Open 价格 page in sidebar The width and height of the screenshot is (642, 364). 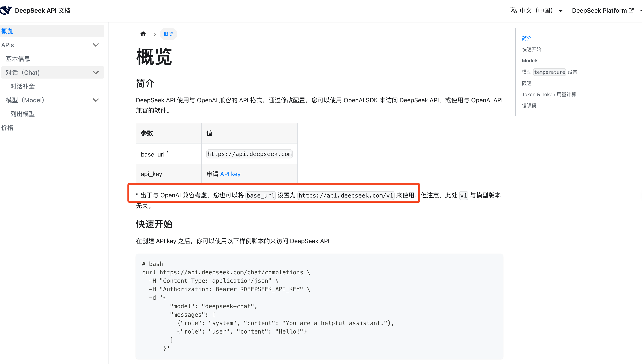[x=7, y=128]
